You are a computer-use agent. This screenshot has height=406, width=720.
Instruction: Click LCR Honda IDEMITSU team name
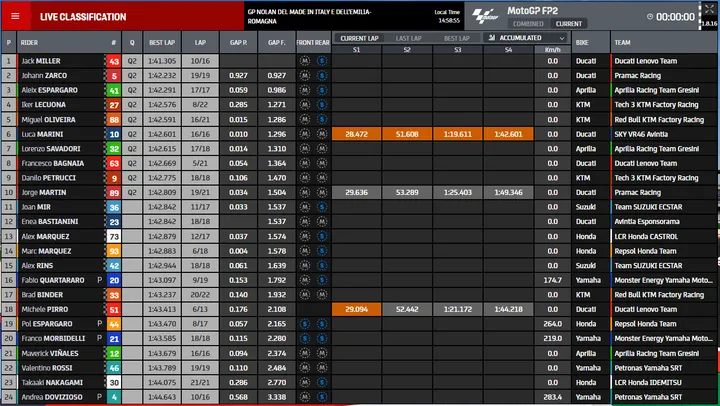[648, 382]
